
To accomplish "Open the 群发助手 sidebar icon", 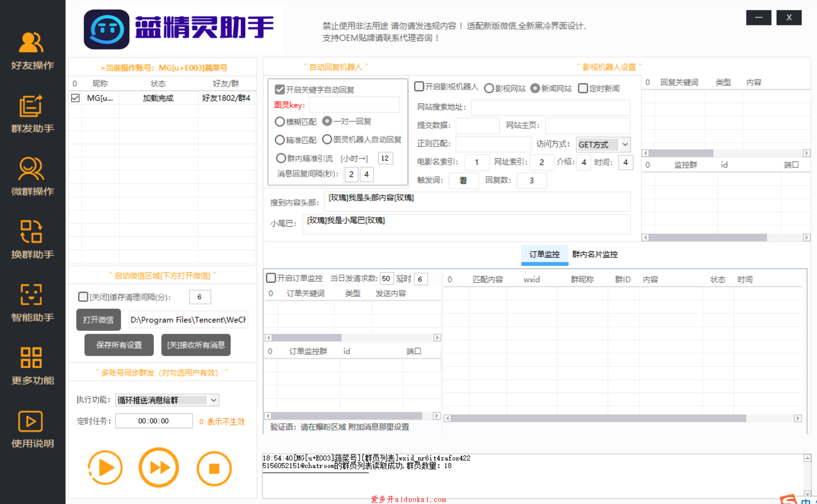I will click(31, 107).
